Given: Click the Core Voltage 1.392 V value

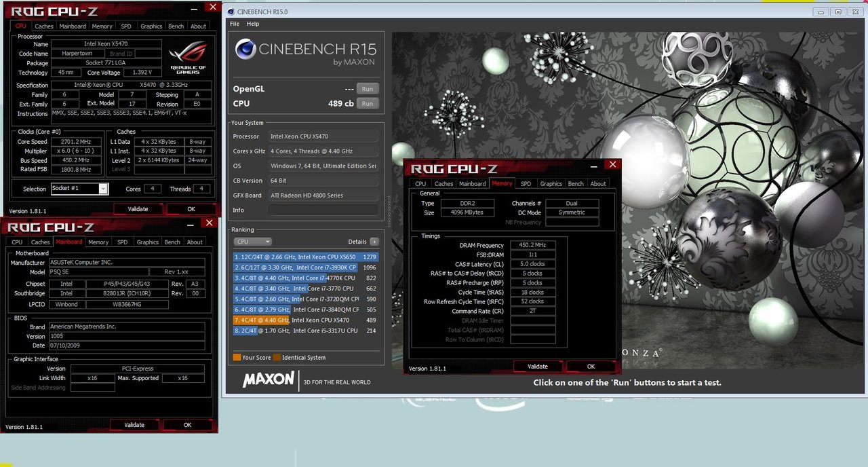Looking at the screenshot, I should (x=142, y=73).
